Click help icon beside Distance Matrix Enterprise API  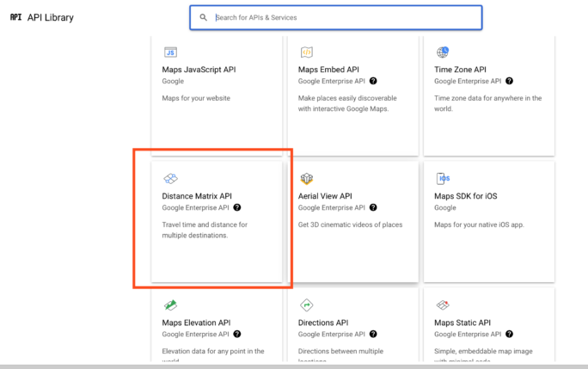237,207
